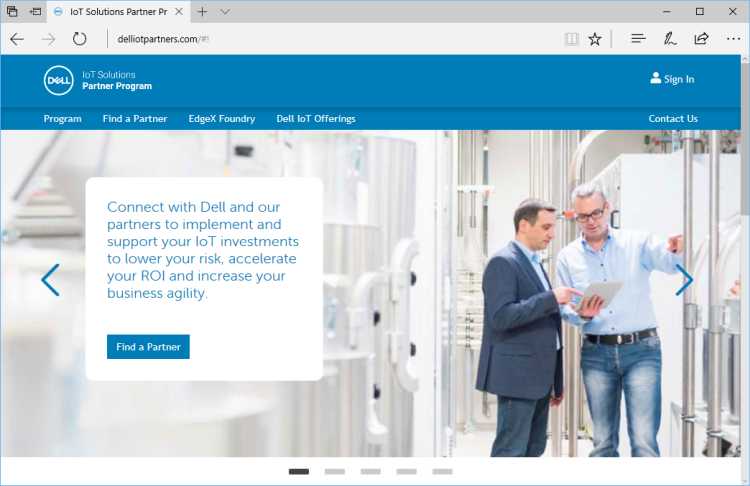Image resolution: width=750 pixels, height=486 pixels.
Task: Click the Sign In link
Action: [x=672, y=79]
